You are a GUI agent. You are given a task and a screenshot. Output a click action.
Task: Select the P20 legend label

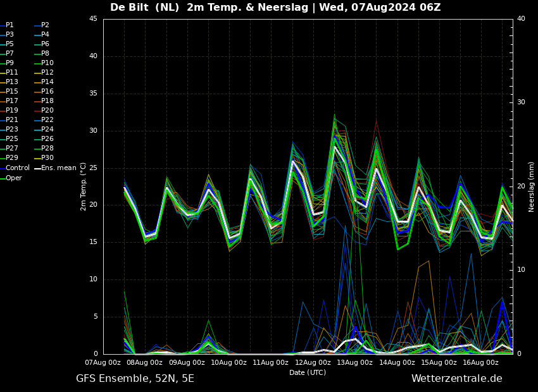[47, 111]
